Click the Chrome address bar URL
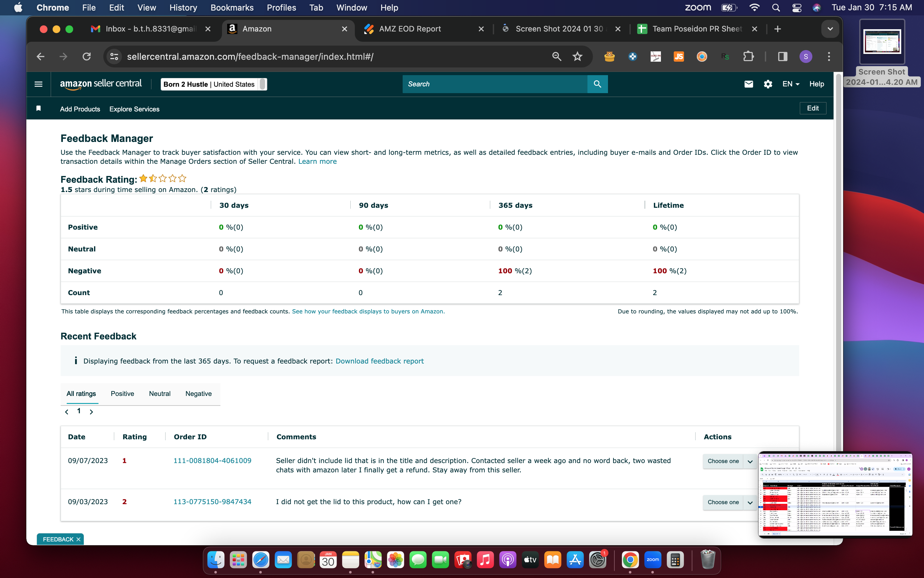The image size is (924, 578). pyautogui.click(x=250, y=57)
